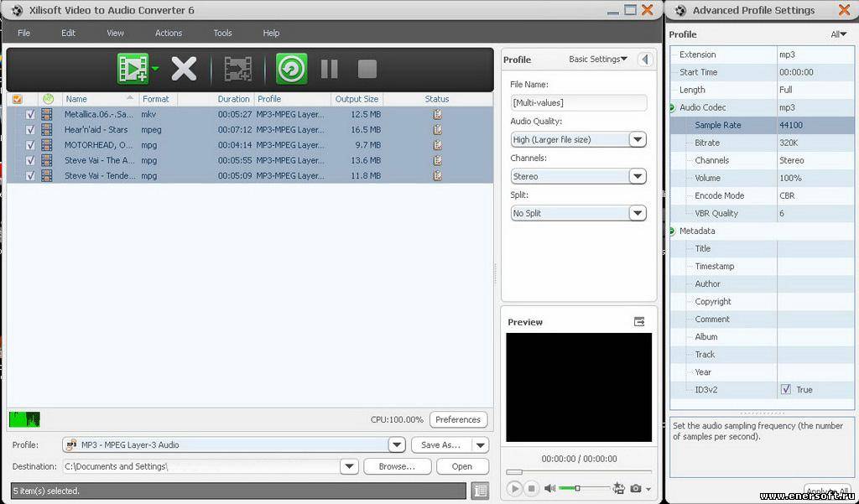
Task: Toggle the ID3v2 True checkbox
Action: 786,389
